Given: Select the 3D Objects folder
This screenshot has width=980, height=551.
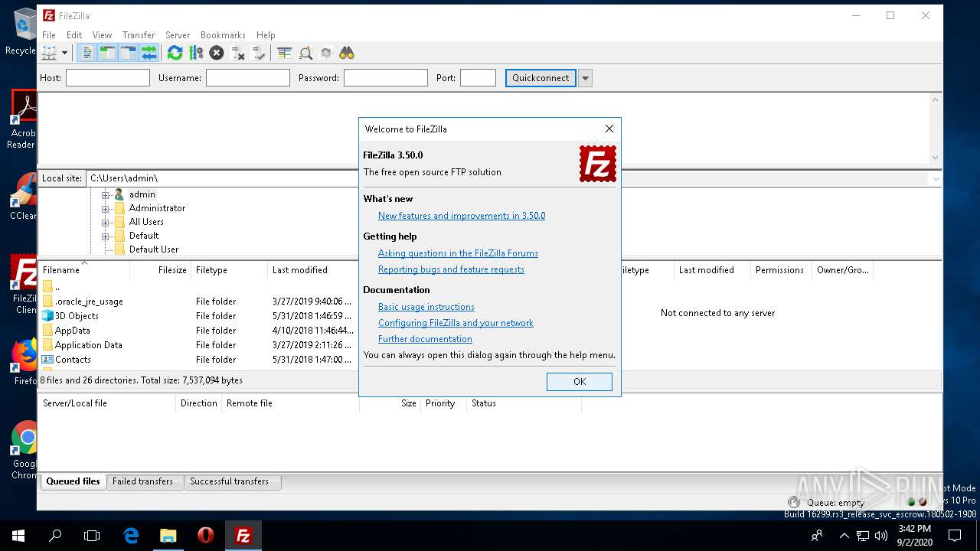Looking at the screenshot, I should pyautogui.click(x=77, y=316).
